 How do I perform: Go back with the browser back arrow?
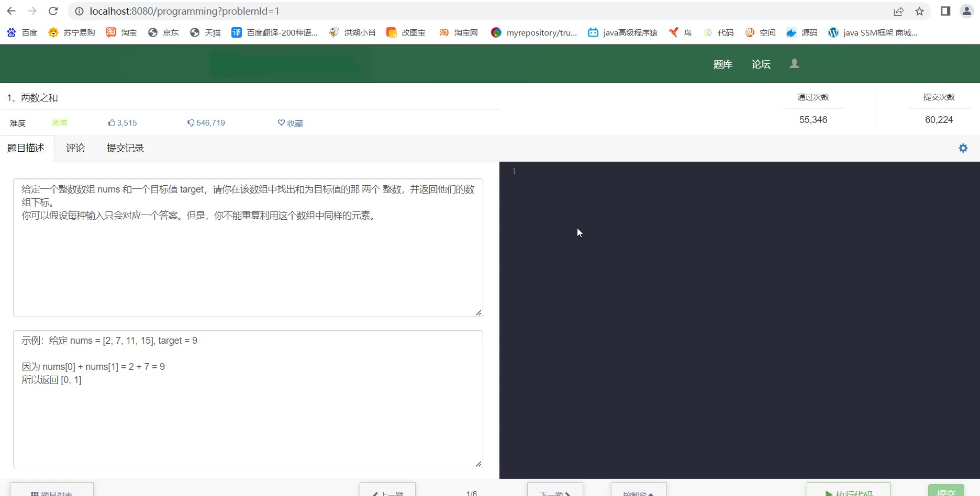pos(12,11)
